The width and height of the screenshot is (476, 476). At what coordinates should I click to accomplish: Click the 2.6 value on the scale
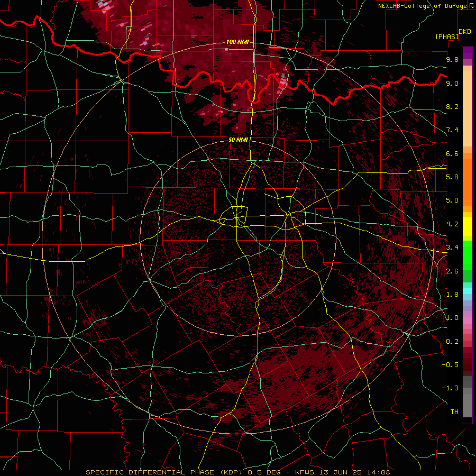452,271
